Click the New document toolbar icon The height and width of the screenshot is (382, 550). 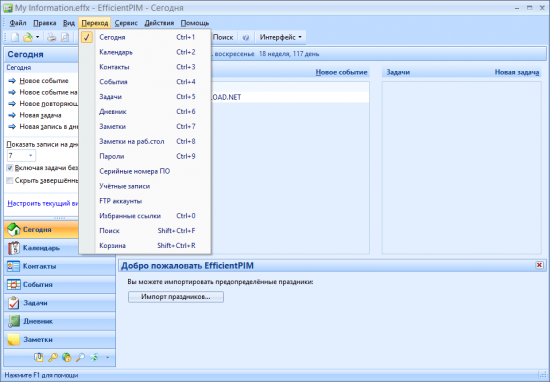[15, 37]
